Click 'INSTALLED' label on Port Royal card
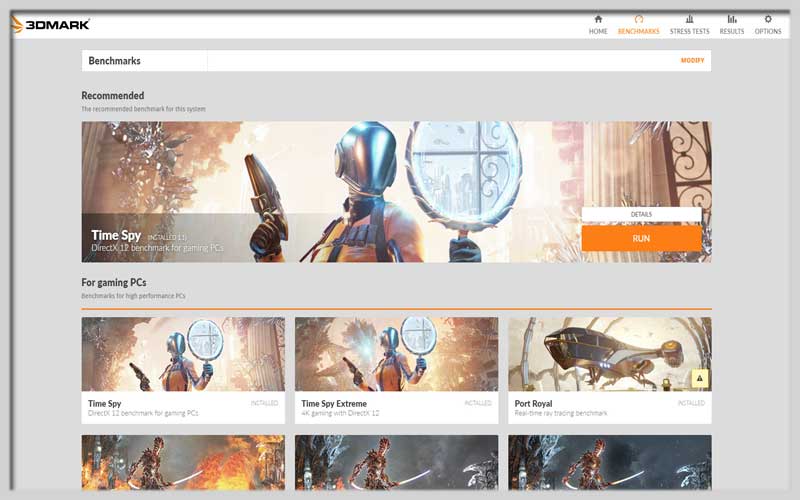Screen dimensions: 800x500 691,403
